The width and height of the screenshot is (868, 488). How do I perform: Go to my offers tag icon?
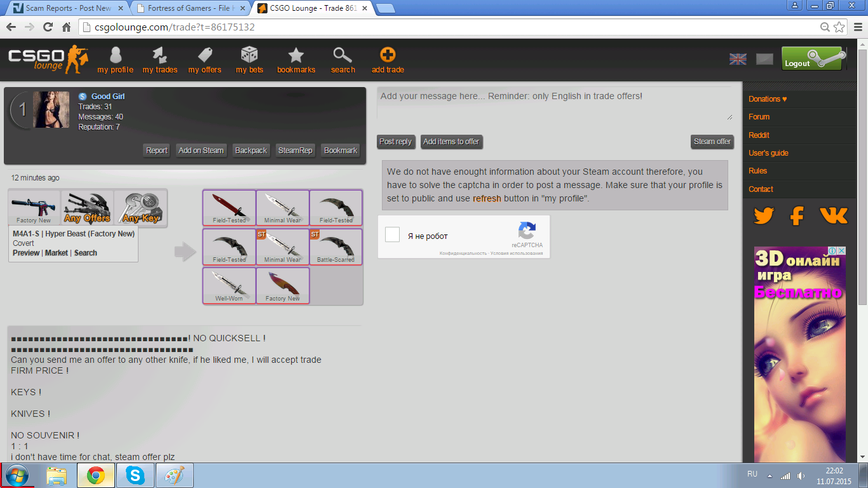tap(205, 56)
